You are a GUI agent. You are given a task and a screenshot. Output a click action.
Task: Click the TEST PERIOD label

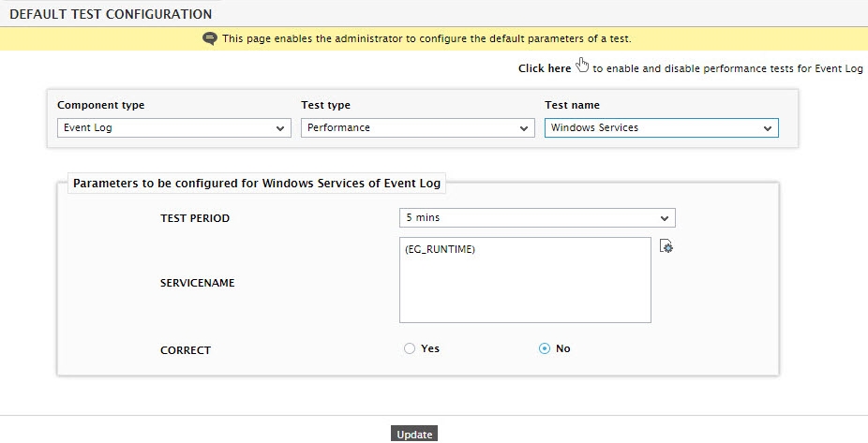(x=195, y=218)
